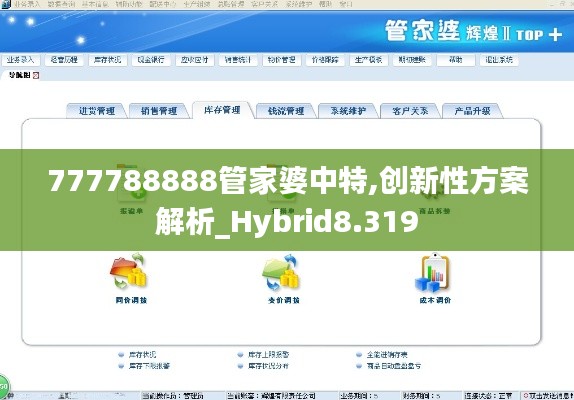
Task: Switch to the 进货管理 tab
Action: coord(97,111)
